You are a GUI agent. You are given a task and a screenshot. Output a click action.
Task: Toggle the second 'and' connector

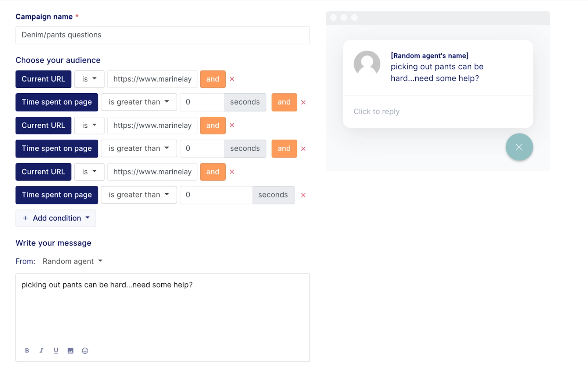coord(284,102)
